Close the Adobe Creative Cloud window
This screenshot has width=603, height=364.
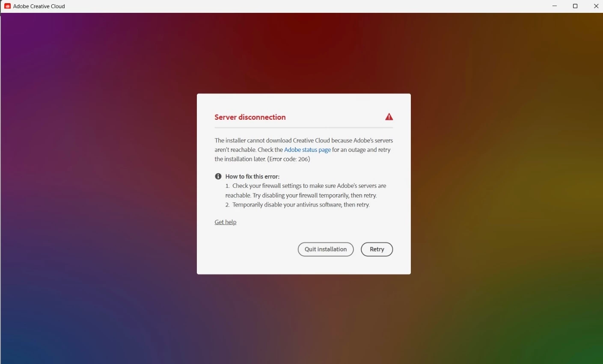[x=596, y=6]
